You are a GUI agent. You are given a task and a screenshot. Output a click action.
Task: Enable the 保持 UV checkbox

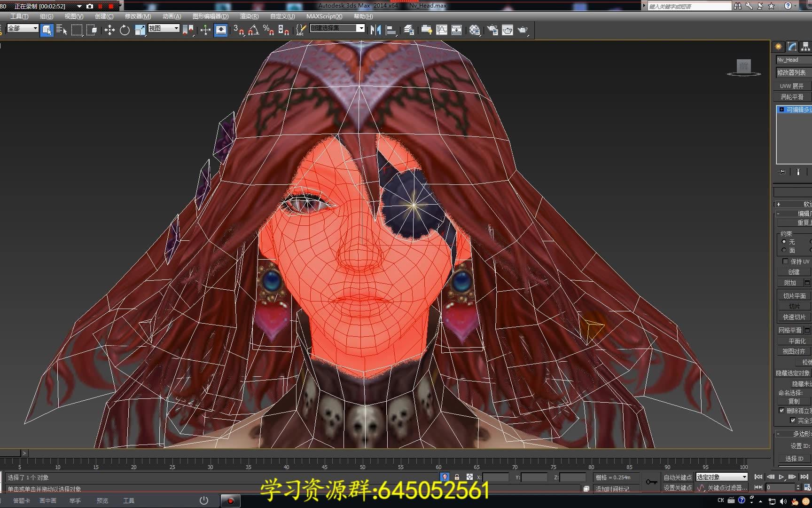click(x=785, y=261)
